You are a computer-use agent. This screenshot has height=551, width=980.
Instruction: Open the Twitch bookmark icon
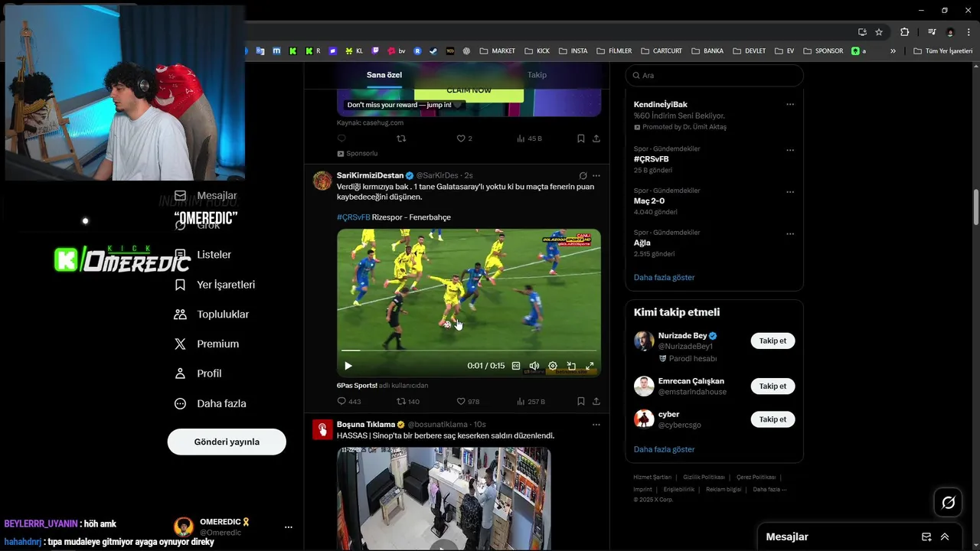coord(375,51)
